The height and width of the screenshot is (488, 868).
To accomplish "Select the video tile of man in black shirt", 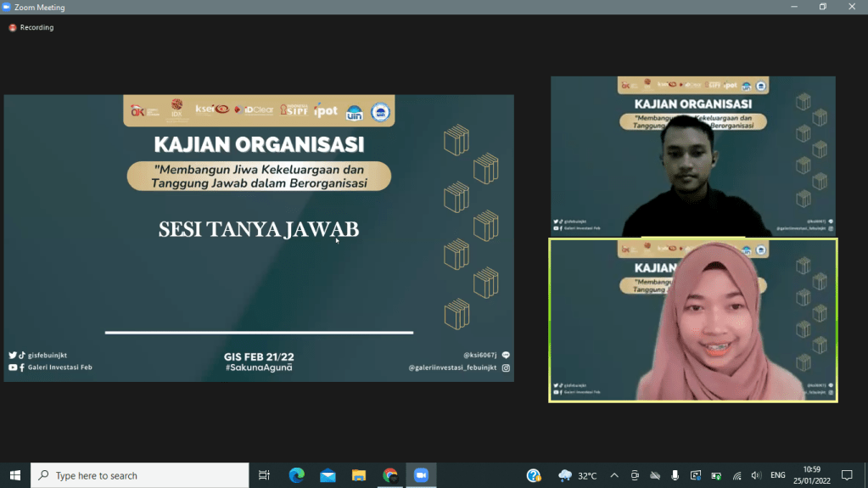I will [692, 156].
